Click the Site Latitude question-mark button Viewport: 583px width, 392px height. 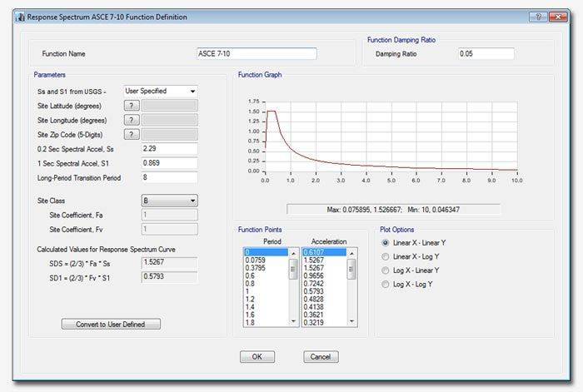132,106
